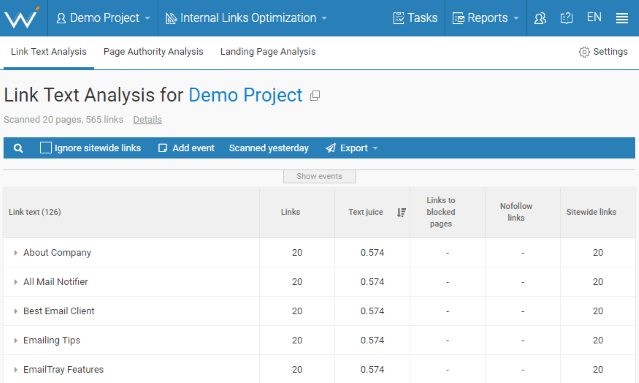This screenshot has height=383, width=639.
Task: Click the Tasks checklist icon
Action: (399, 18)
